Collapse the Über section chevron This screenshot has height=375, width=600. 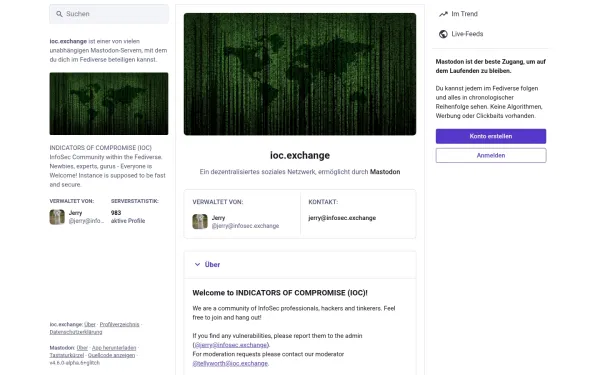click(x=197, y=264)
